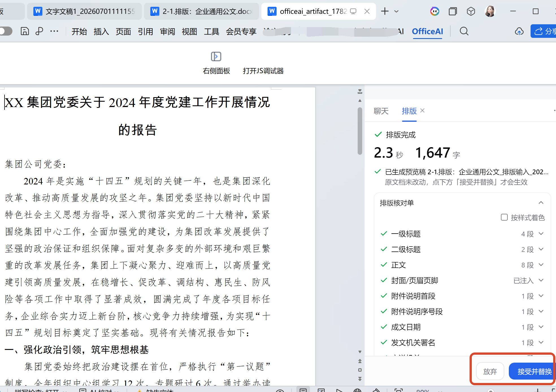Click the magnifier search icon in ribbon
The height and width of the screenshot is (392, 556).
point(464,31)
